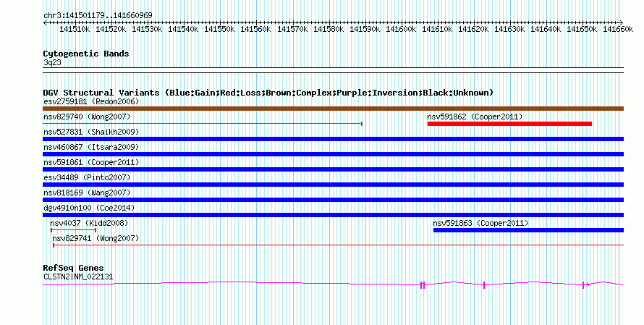
Task: Click the 141580k ruler tick label
Action: pos(329,29)
